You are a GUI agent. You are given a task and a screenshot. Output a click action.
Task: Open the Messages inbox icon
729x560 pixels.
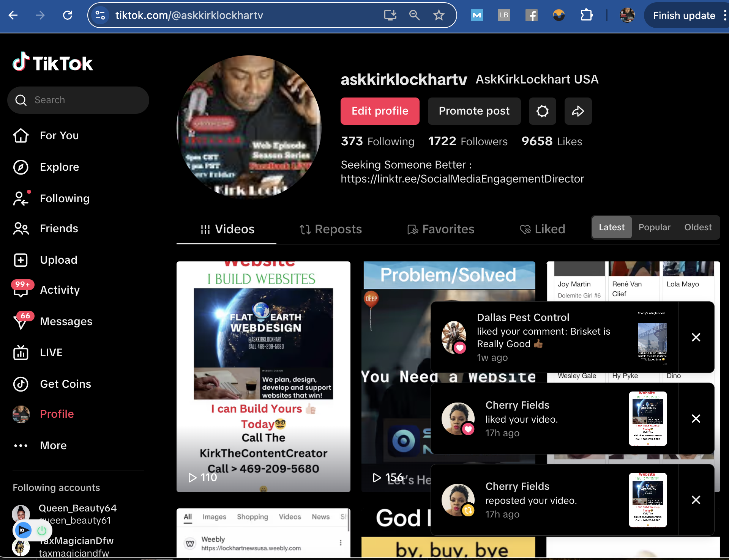[x=21, y=321]
